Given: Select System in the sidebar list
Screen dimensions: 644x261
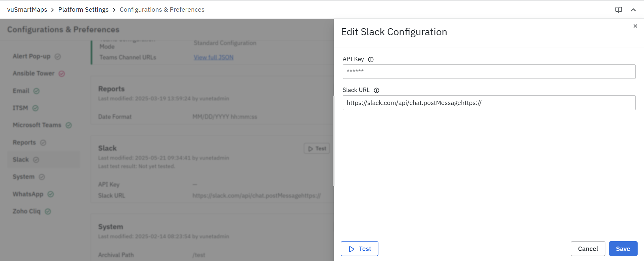Looking at the screenshot, I should coord(24,177).
